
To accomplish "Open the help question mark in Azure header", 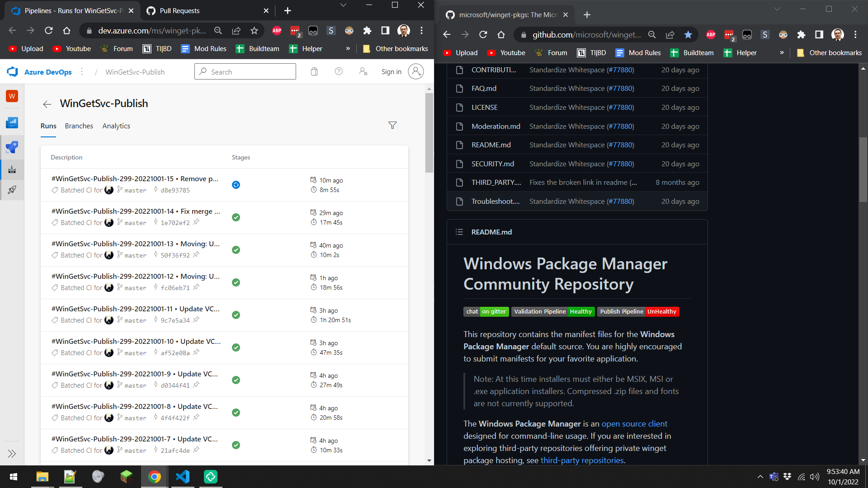I will (x=339, y=71).
